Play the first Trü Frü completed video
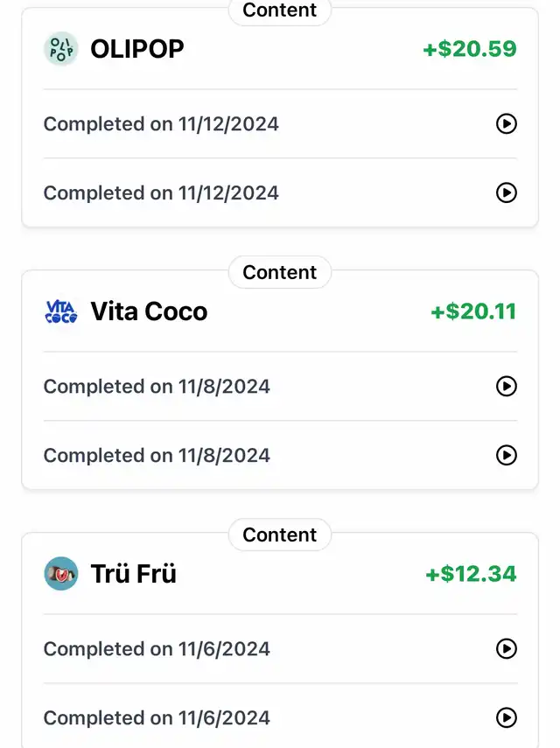The image size is (560, 748). pos(507,649)
